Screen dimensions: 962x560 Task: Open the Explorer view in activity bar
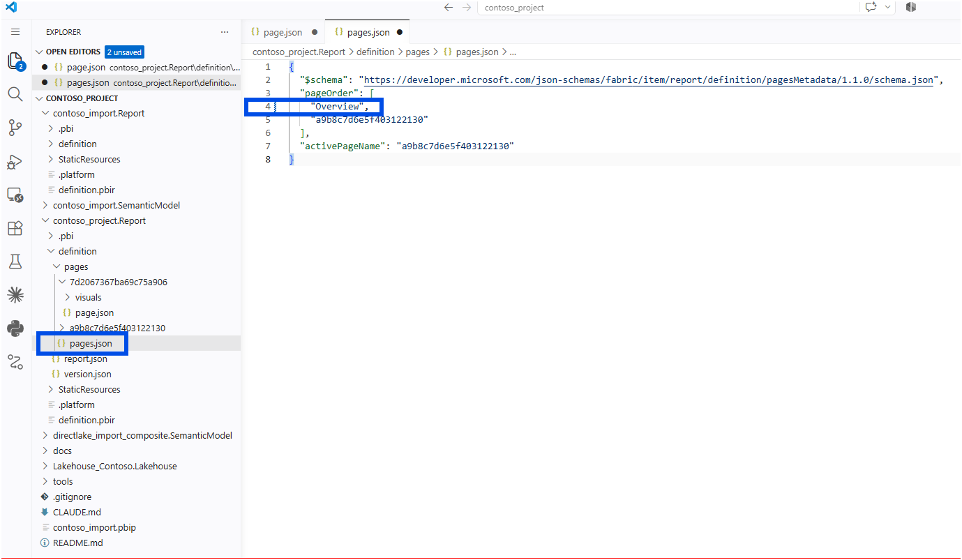15,61
